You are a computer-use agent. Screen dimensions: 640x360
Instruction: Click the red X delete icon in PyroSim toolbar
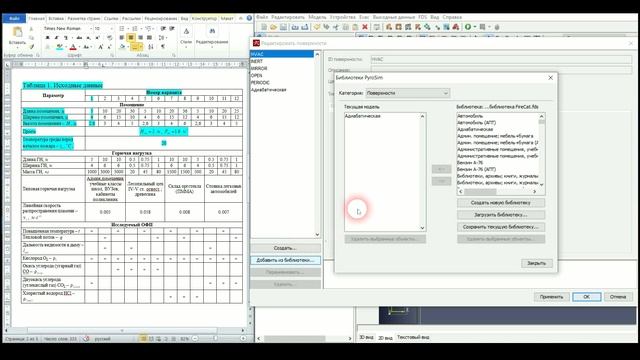pos(365,27)
